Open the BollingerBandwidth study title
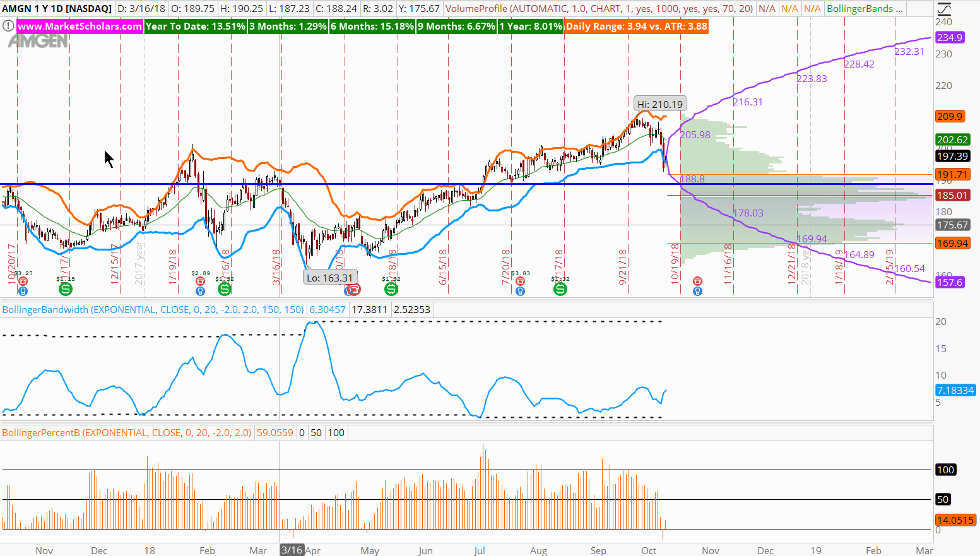The width and height of the screenshot is (980, 556). (x=153, y=310)
